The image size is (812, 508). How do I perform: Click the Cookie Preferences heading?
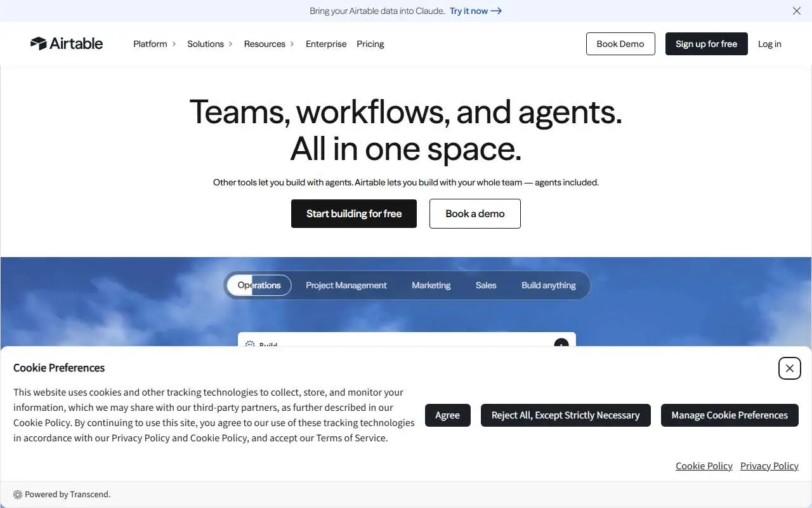pos(59,368)
